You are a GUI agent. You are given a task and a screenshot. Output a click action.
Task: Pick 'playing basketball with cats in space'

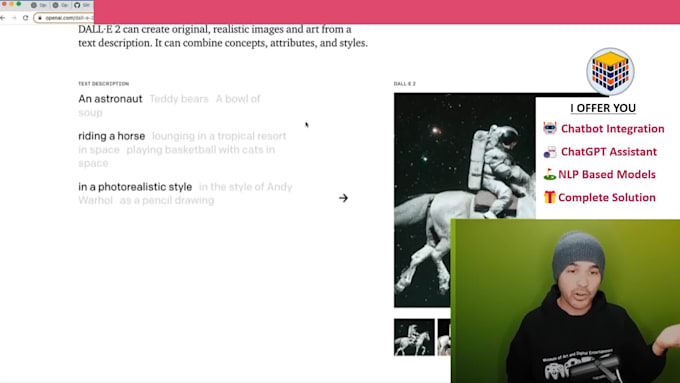[177, 157]
